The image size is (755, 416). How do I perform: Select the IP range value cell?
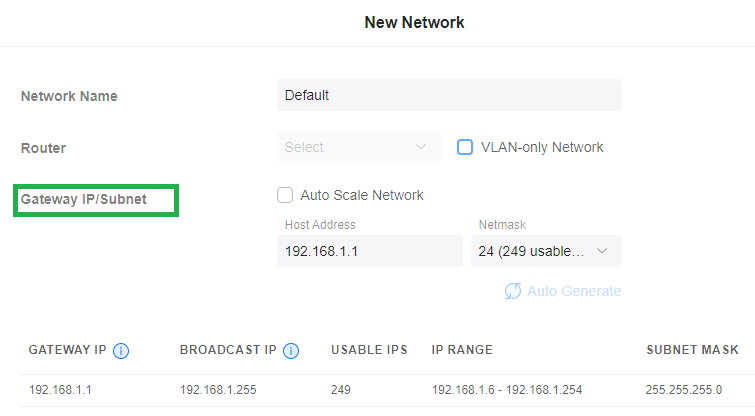click(x=507, y=389)
